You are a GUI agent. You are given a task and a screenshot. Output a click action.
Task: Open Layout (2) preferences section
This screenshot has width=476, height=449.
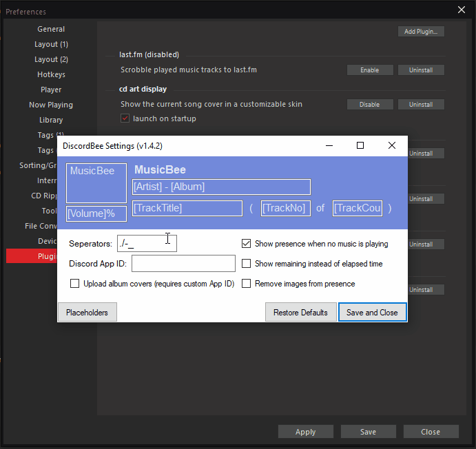(51, 59)
